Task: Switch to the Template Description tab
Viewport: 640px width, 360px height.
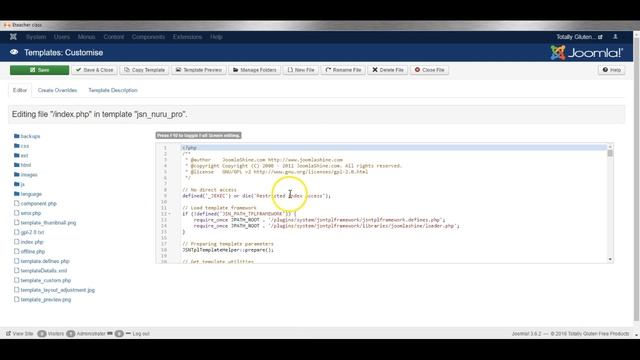Action: coord(113,90)
